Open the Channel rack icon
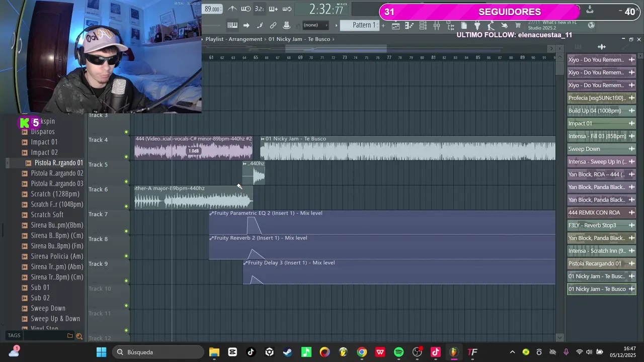 pyautogui.click(x=423, y=26)
